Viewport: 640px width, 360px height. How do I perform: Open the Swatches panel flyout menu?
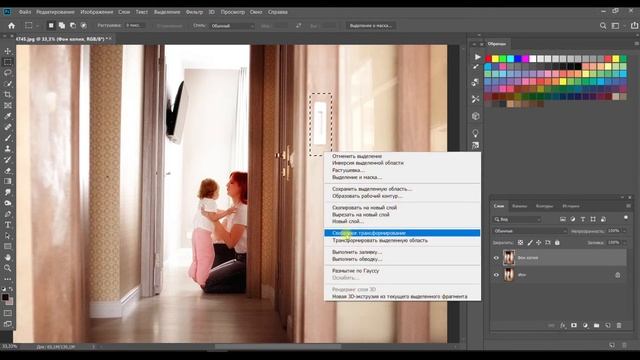click(x=636, y=44)
